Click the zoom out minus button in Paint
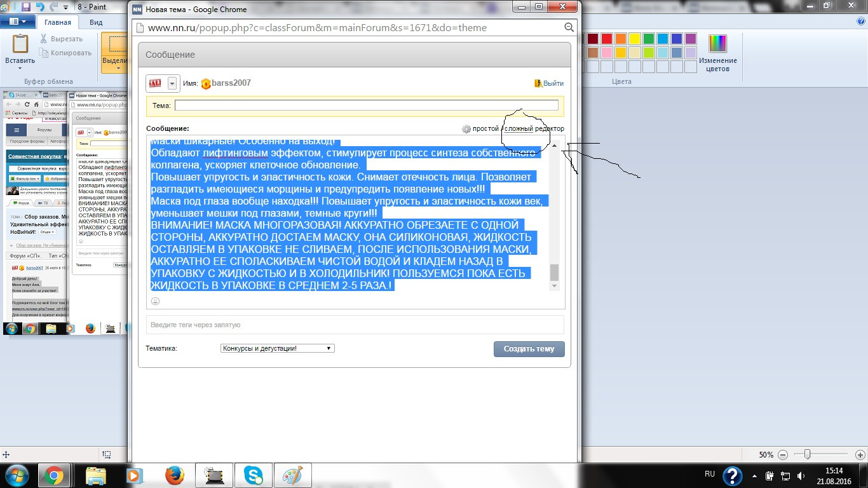The width and height of the screenshot is (868, 488). click(782, 455)
